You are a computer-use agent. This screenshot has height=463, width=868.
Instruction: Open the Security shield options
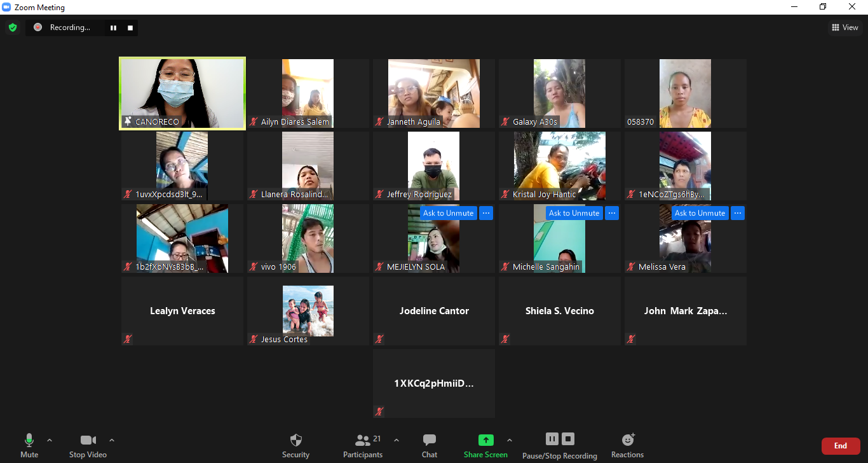[295, 445]
